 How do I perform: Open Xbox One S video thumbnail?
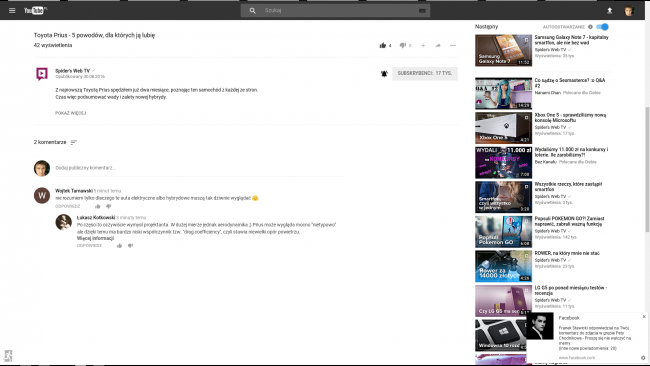tap(503, 128)
